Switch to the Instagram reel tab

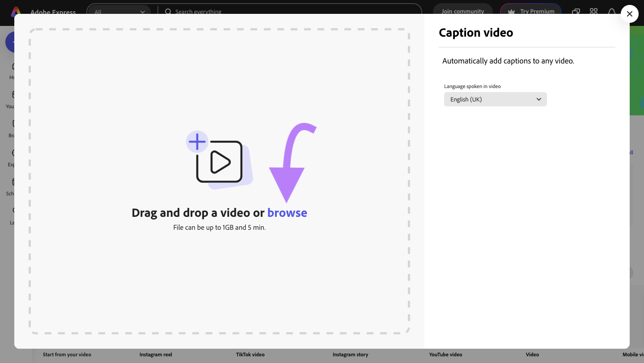pos(156,355)
